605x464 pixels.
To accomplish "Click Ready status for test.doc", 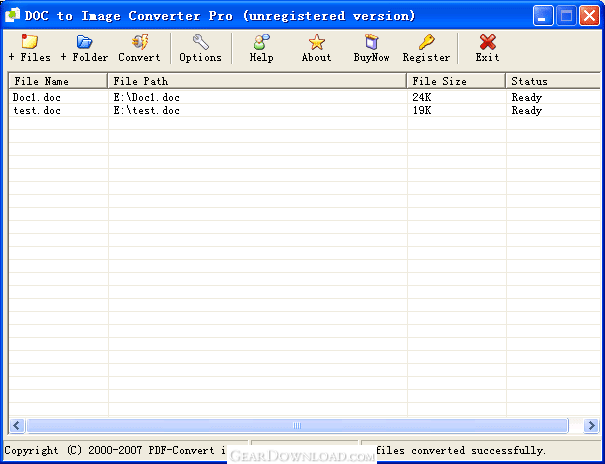I will [527, 110].
